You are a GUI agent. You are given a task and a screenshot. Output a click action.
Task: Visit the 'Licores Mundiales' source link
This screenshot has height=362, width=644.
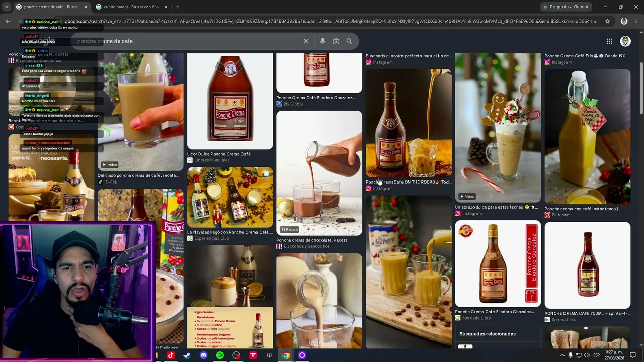click(211, 160)
